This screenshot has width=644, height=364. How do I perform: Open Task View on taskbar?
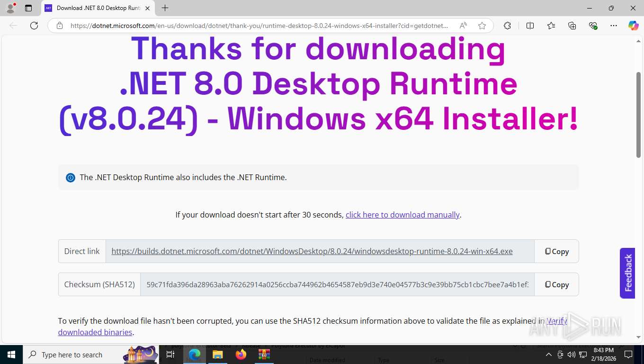170,355
